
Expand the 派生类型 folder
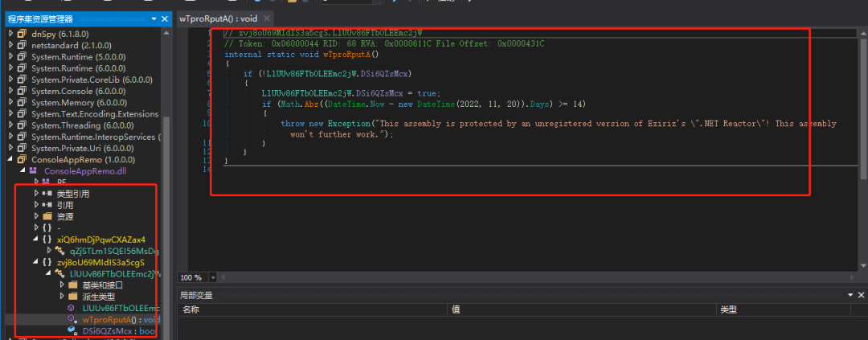tap(61, 297)
